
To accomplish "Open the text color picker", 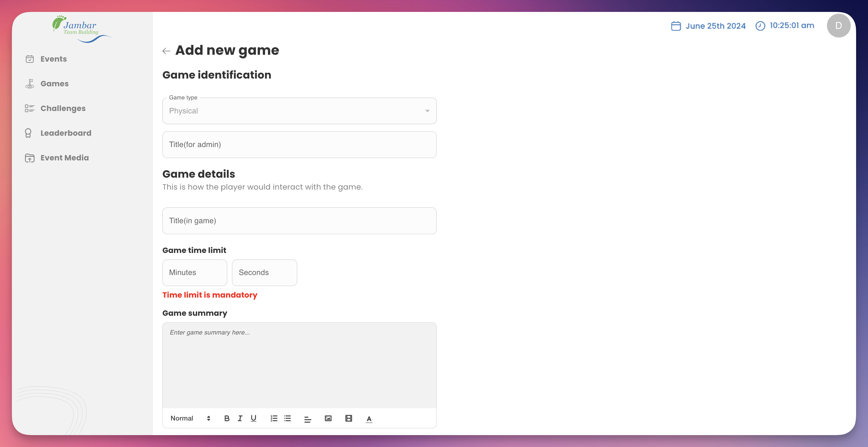I will tap(369, 419).
